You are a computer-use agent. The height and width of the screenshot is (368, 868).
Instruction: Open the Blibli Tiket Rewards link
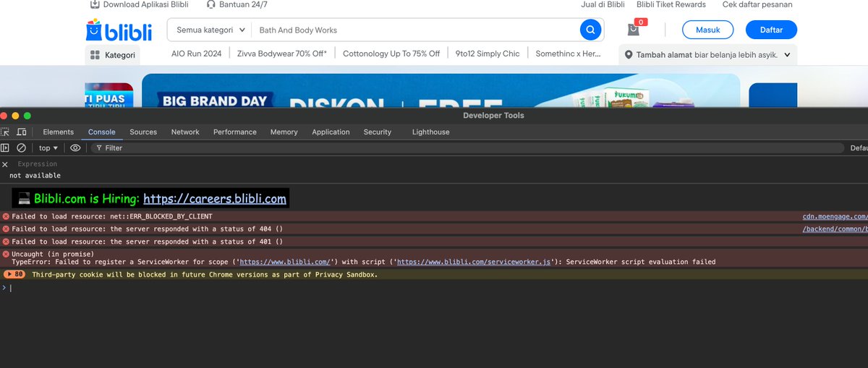(x=671, y=4)
